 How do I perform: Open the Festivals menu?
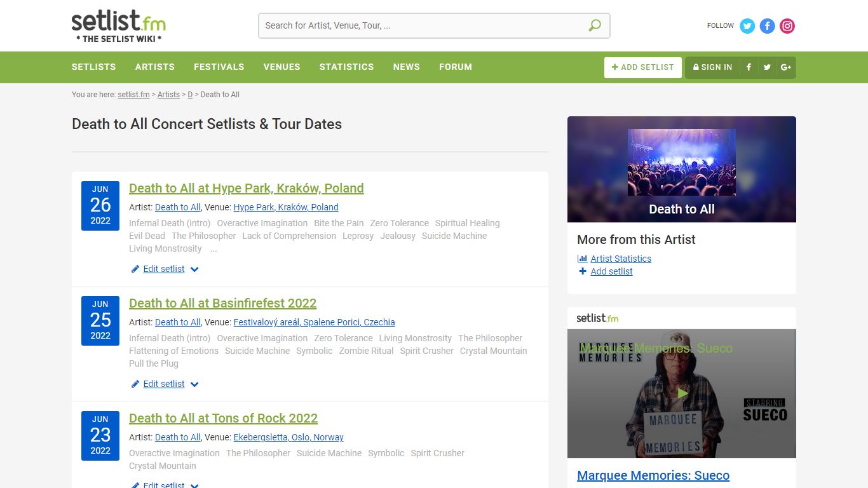pyautogui.click(x=219, y=67)
